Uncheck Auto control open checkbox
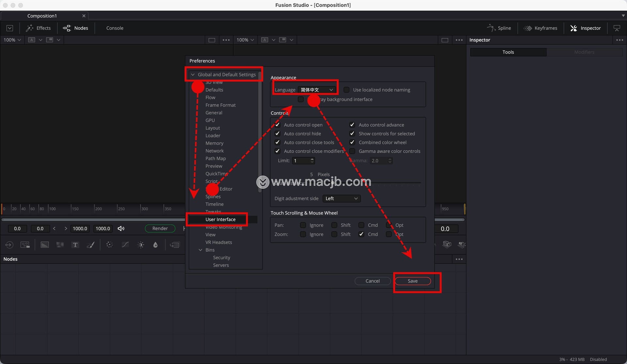The height and width of the screenshot is (364, 627). point(278,125)
